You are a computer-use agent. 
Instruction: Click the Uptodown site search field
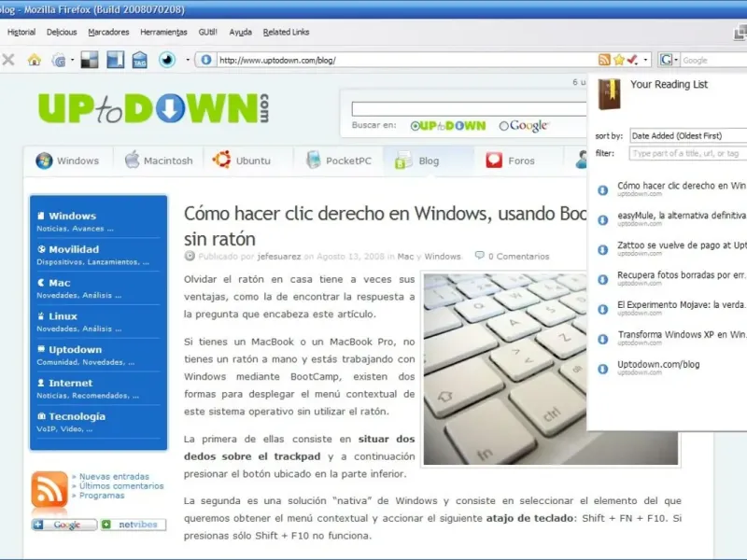[469, 109]
